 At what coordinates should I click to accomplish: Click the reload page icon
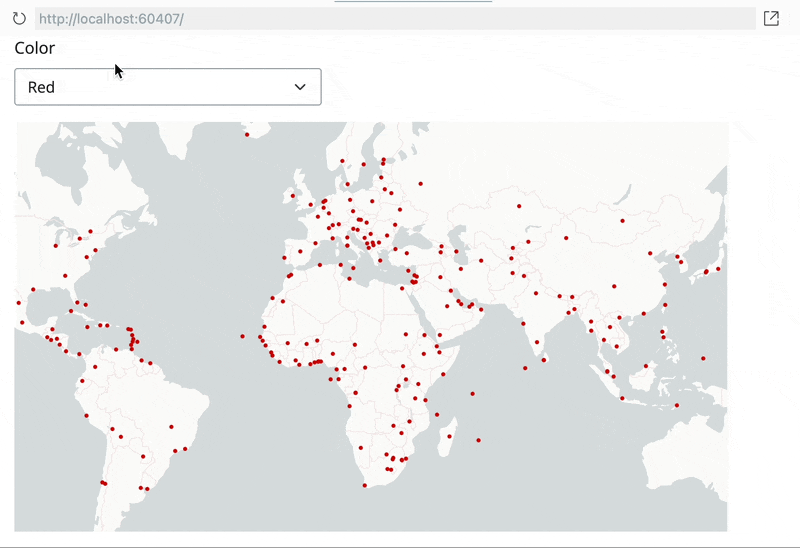coord(19,18)
